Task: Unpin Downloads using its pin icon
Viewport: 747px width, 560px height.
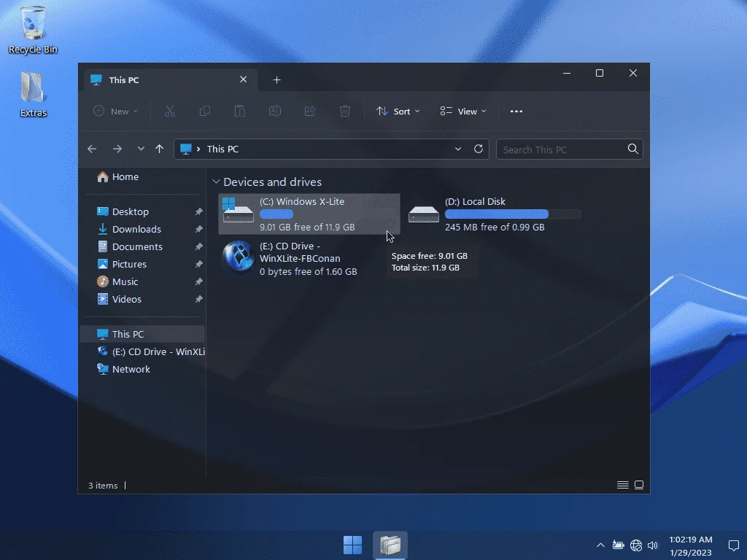Action: pyautogui.click(x=198, y=229)
